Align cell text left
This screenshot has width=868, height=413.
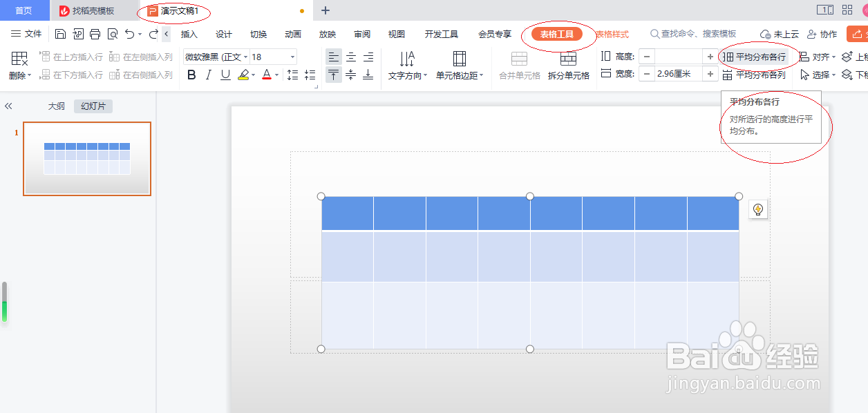(x=334, y=57)
